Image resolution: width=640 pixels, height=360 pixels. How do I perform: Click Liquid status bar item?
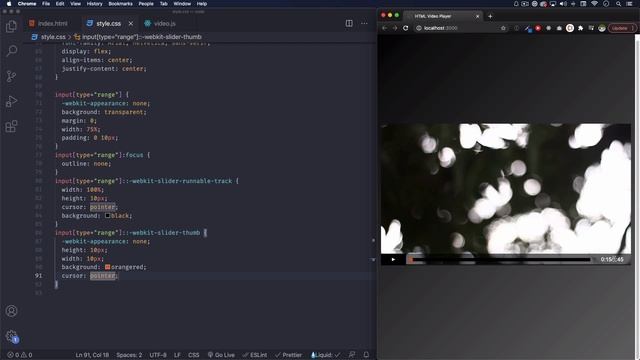[x=325, y=355]
